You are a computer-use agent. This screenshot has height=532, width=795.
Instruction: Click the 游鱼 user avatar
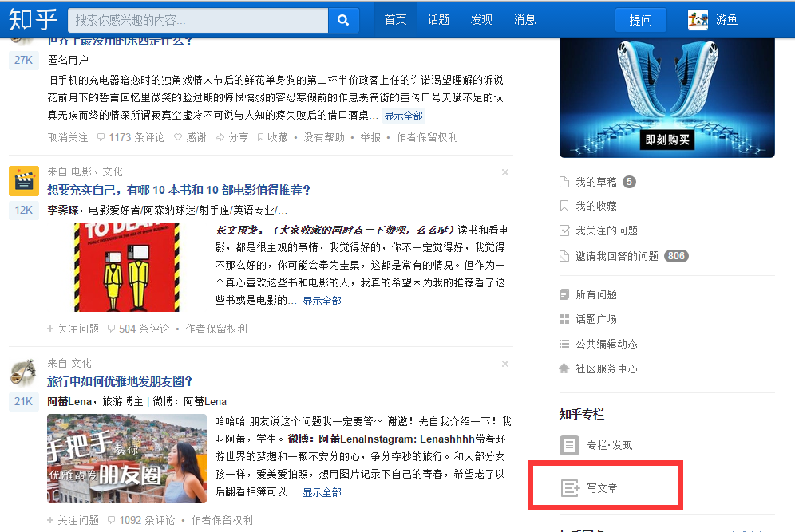pos(698,20)
